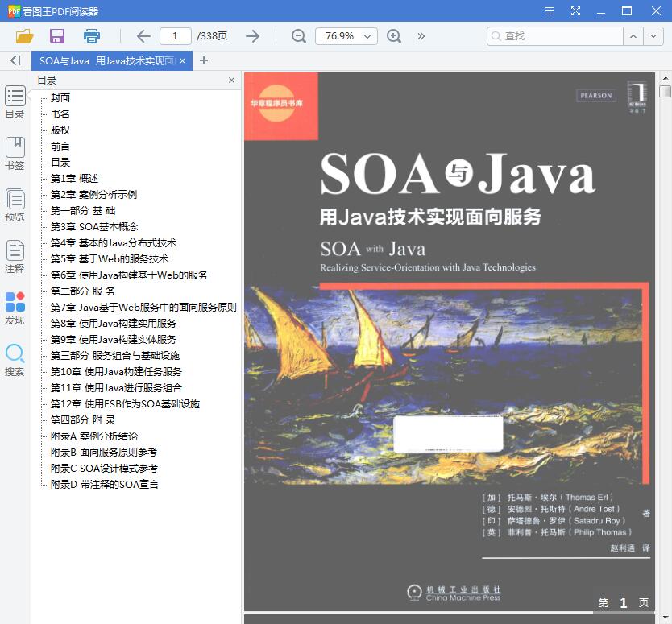Image resolution: width=672 pixels, height=624 pixels.
Task: Save the document with the floppy disk icon
Action: tap(57, 36)
